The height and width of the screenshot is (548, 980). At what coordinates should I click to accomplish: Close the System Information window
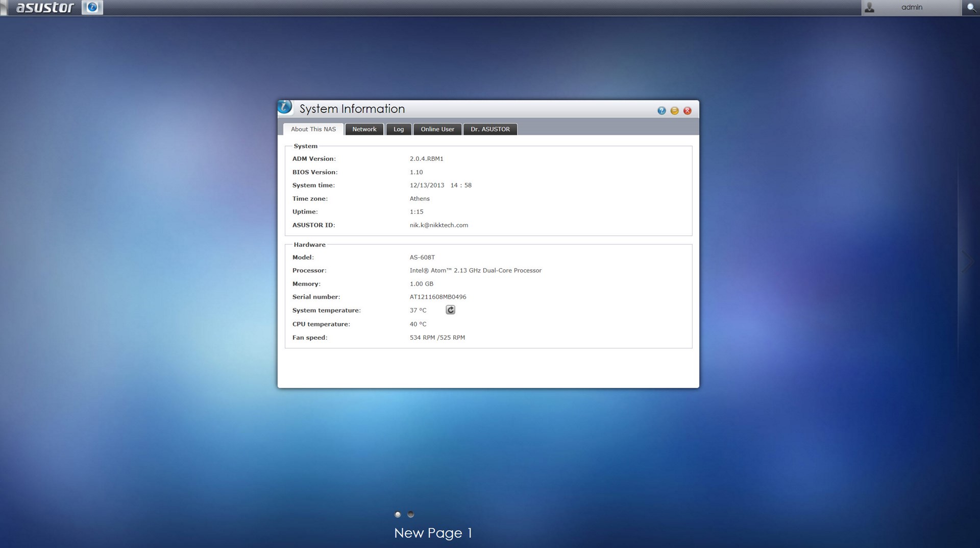(x=688, y=111)
